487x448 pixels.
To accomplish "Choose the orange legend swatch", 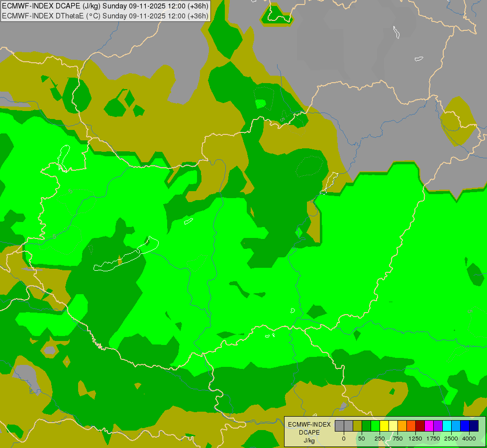I will (x=402, y=426).
